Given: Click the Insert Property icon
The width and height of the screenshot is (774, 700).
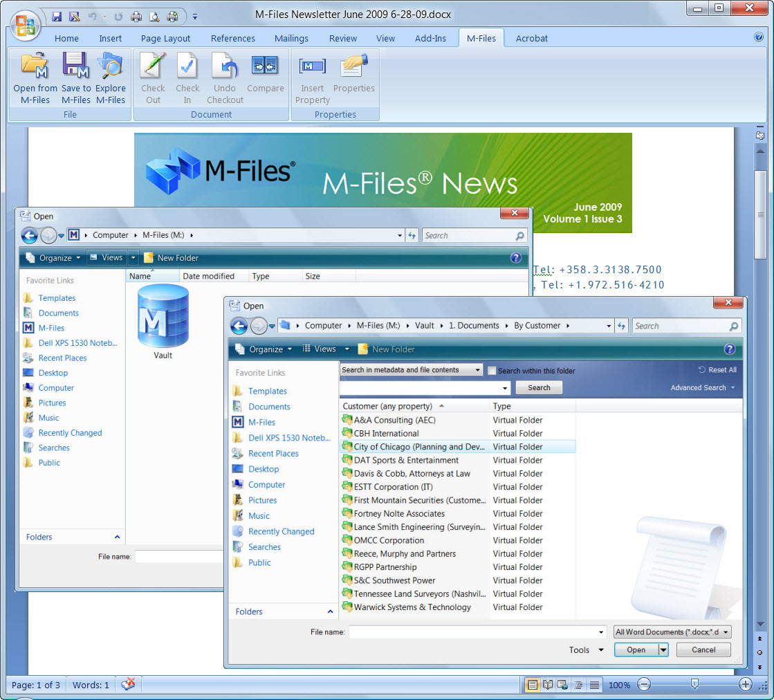Looking at the screenshot, I should pos(312,66).
